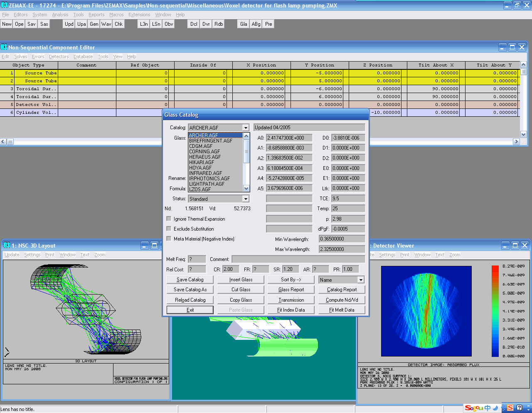Click the LSn toolbar button
Viewport: 532px width, 413px height.
pos(156,24)
